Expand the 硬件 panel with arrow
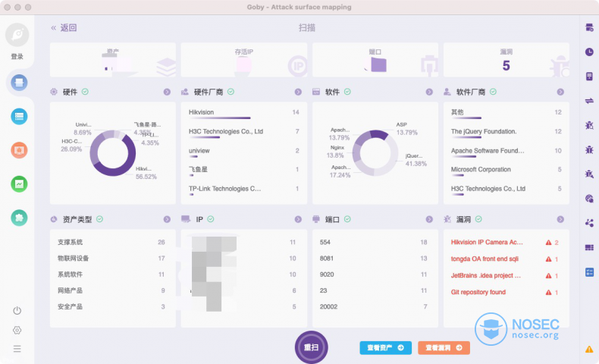The width and height of the screenshot is (599, 364). pos(167,92)
